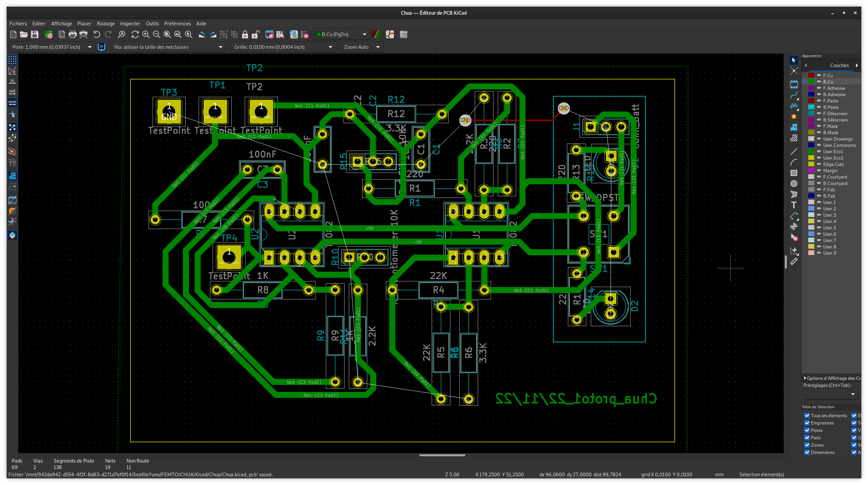Create a new board file
Viewport: 868px width, 485px height.
13,34
